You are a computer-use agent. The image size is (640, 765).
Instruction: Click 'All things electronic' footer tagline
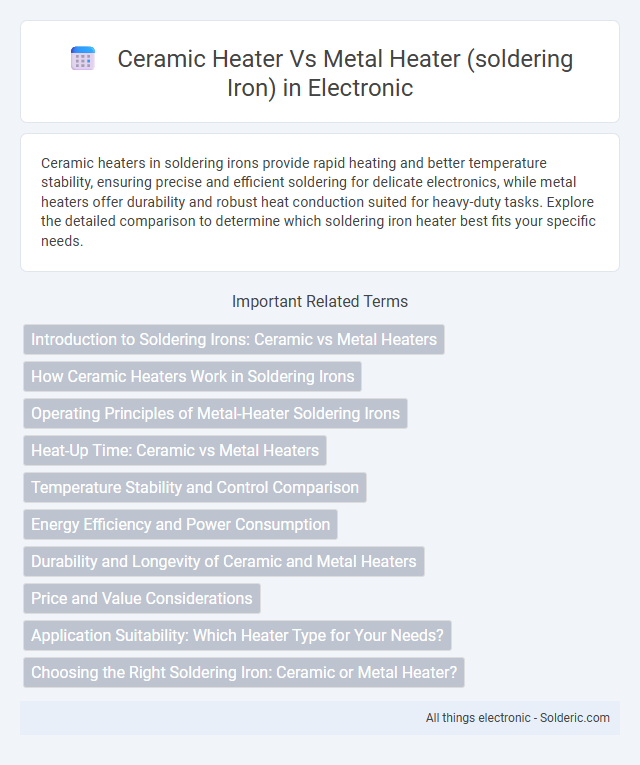click(478, 718)
